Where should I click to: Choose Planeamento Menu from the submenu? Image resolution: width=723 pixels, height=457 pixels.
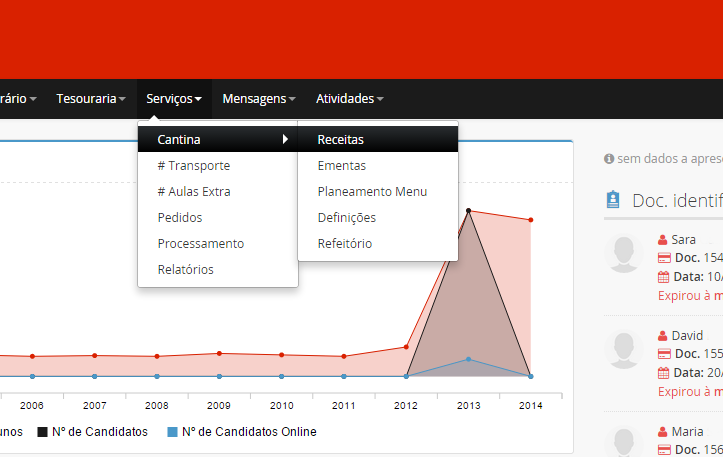click(x=372, y=192)
